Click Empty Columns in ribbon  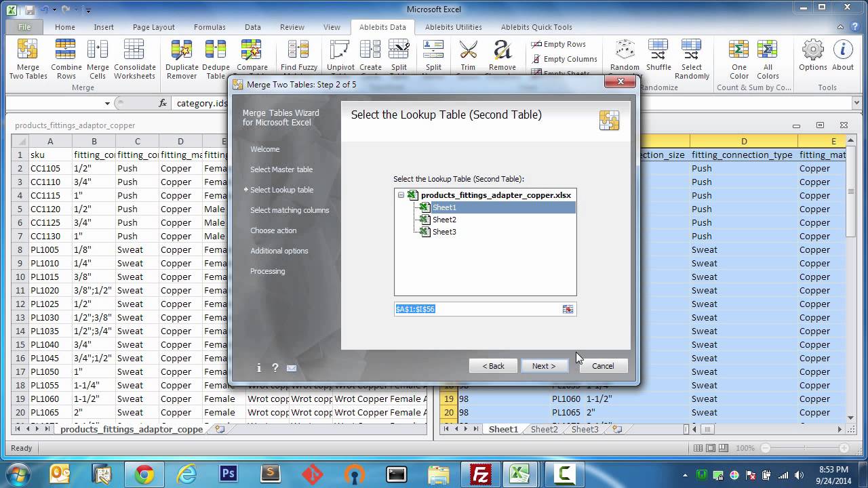pos(564,59)
